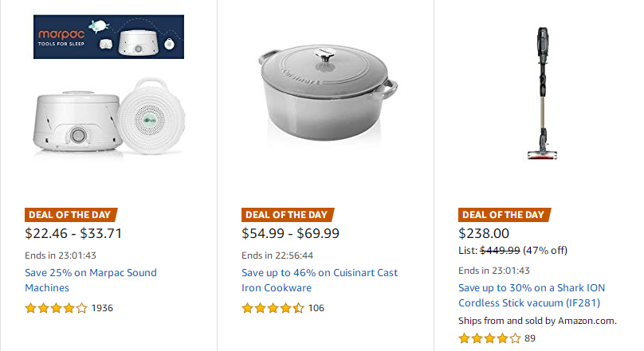644x351 pixels.
Task: Click the Shark ION stick vacuum image
Action: 543,93
